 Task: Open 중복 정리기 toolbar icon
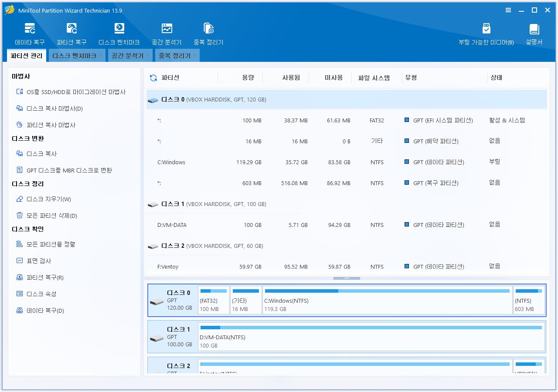pyautogui.click(x=208, y=34)
